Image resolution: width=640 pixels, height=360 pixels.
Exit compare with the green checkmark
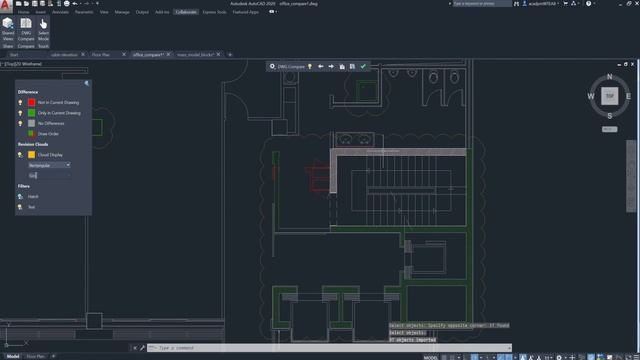[x=363, y=66]
